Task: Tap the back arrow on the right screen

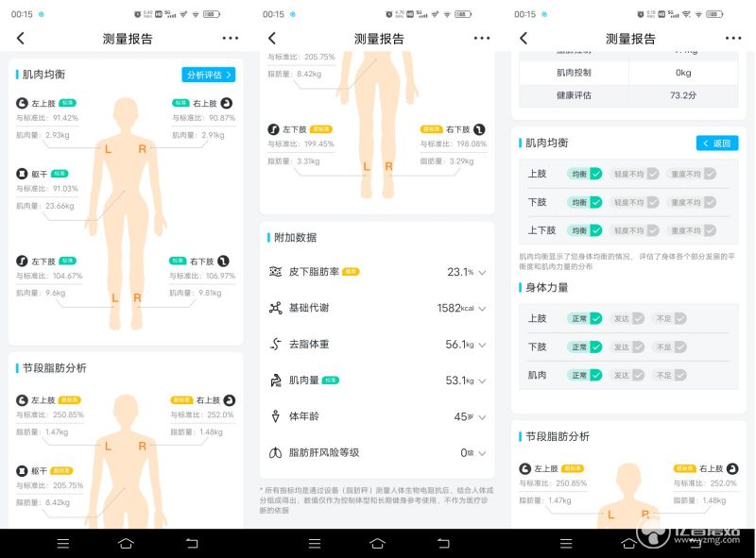Action: coord(524,38)
